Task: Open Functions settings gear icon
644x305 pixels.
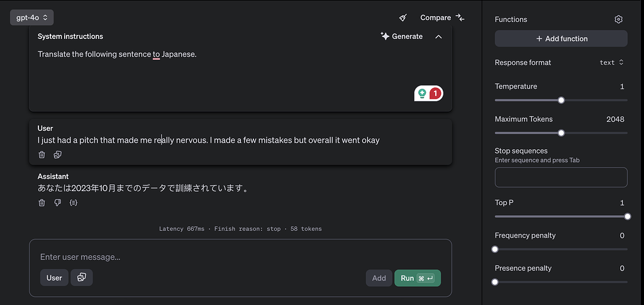Action: [618, 19]
